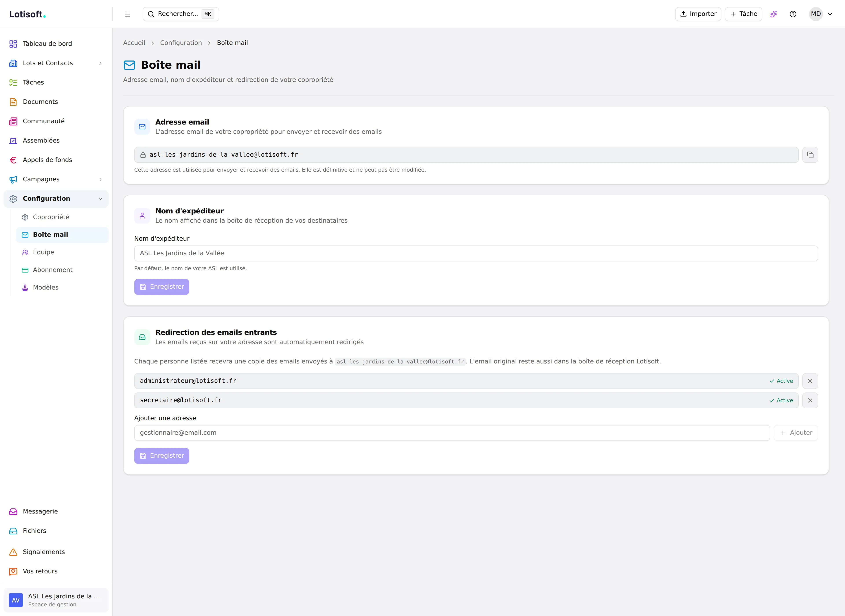Open Appels de fonds page
The image size is (845, 616).
click(x=56, y=160)
